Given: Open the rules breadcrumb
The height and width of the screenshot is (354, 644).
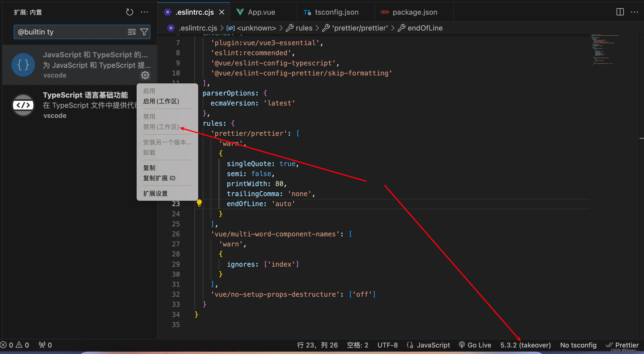Looking at the screenshot, I should pos(299,28).
